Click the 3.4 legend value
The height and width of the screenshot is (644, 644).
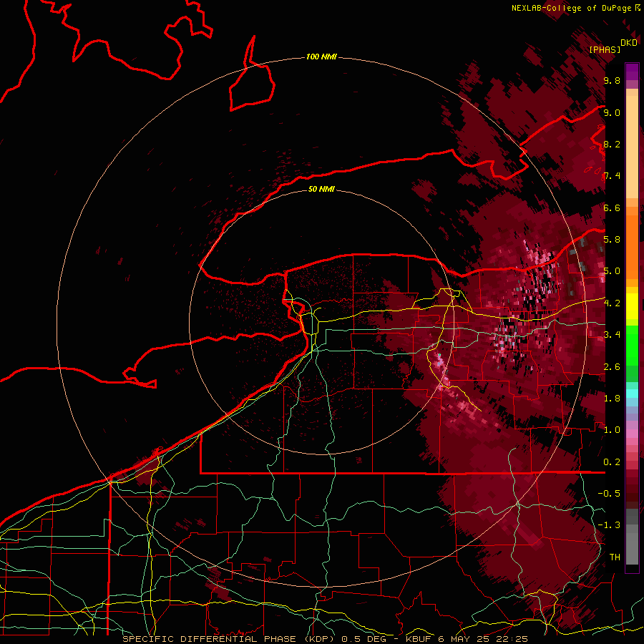(x=612, y=334)
